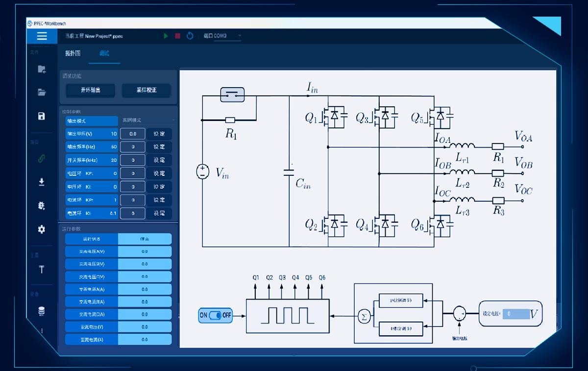Screen dimensions: 588x371
Task: Click the open folder icon in sidebar
Action: click(x=42, y=92)
